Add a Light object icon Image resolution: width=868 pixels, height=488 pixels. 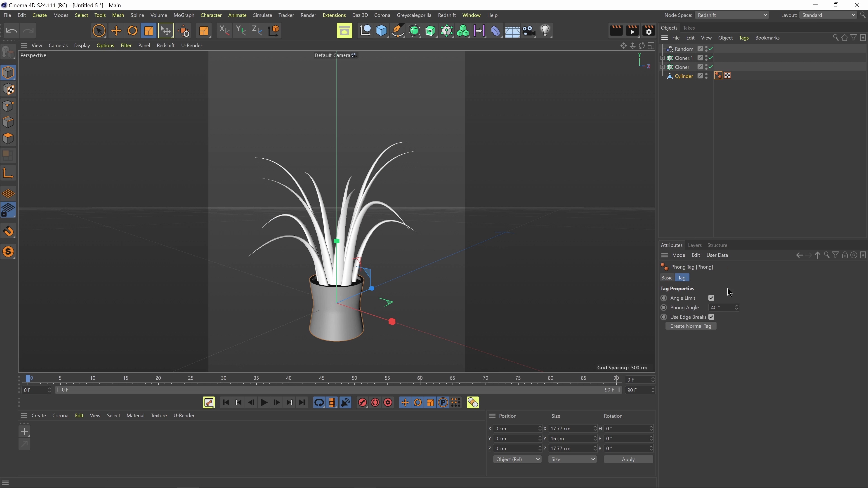coord(545,31)
